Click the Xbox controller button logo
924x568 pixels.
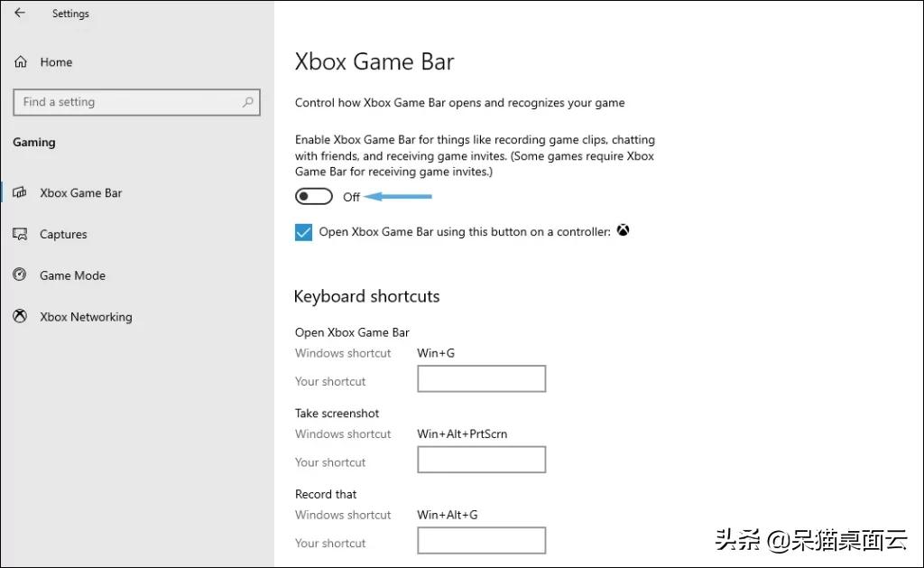pos(623,230)
